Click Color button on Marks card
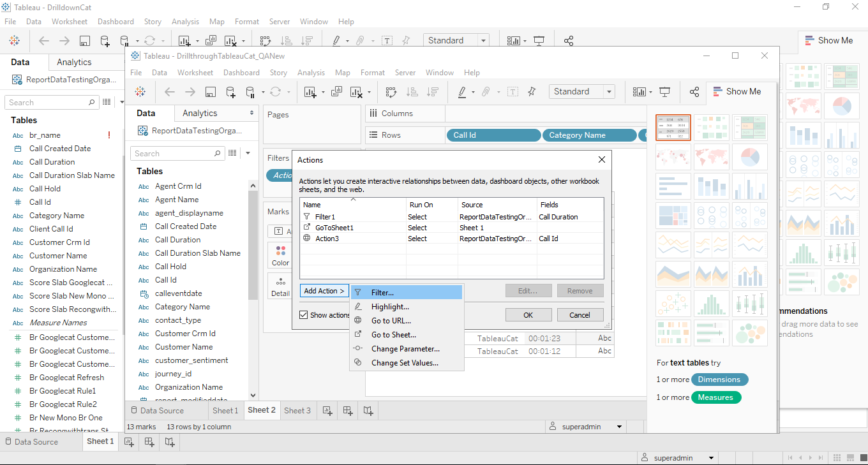This screenshot has height=465, width=868. [280, 256]
